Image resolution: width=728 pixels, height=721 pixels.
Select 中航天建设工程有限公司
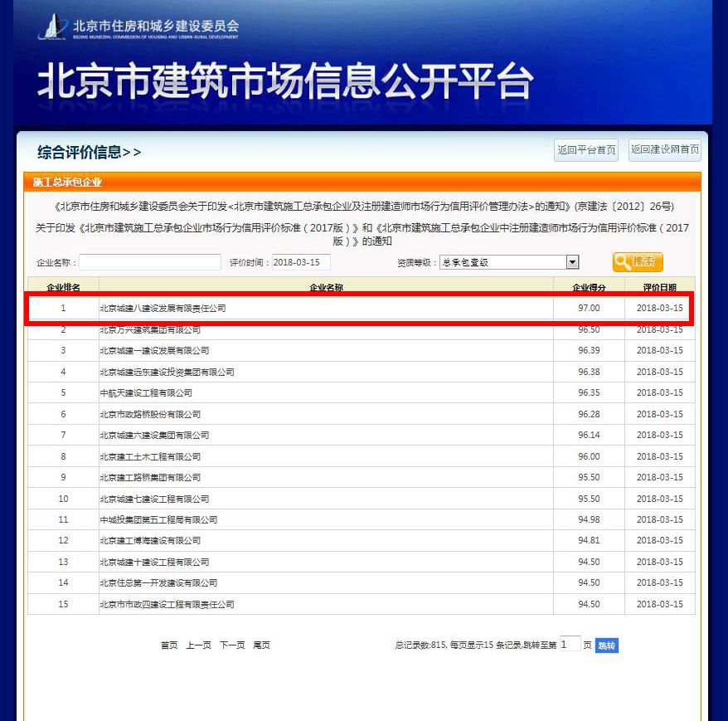click(x=146, y=392)
